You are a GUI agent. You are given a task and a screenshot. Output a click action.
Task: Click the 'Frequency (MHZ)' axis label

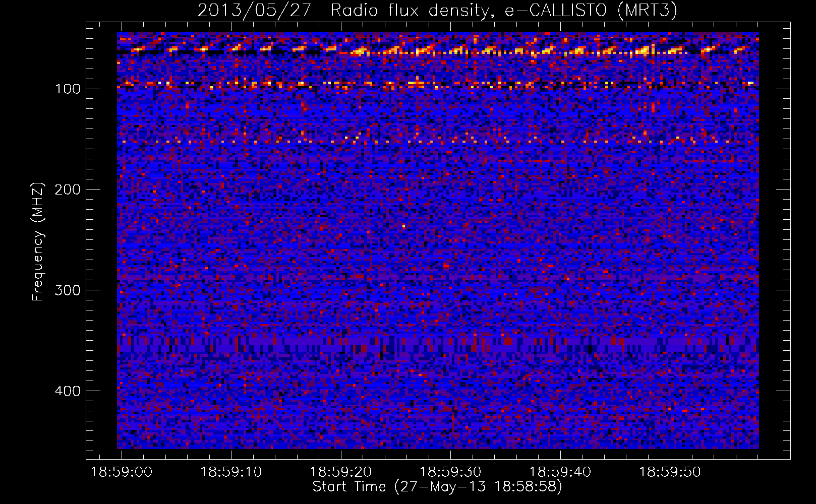38,241
